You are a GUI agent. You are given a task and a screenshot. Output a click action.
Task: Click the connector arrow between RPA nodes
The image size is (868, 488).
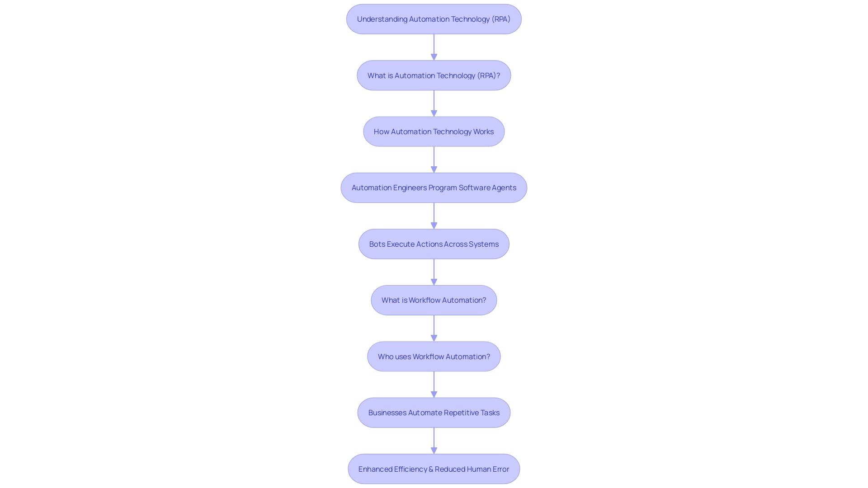tap(434, 47)
